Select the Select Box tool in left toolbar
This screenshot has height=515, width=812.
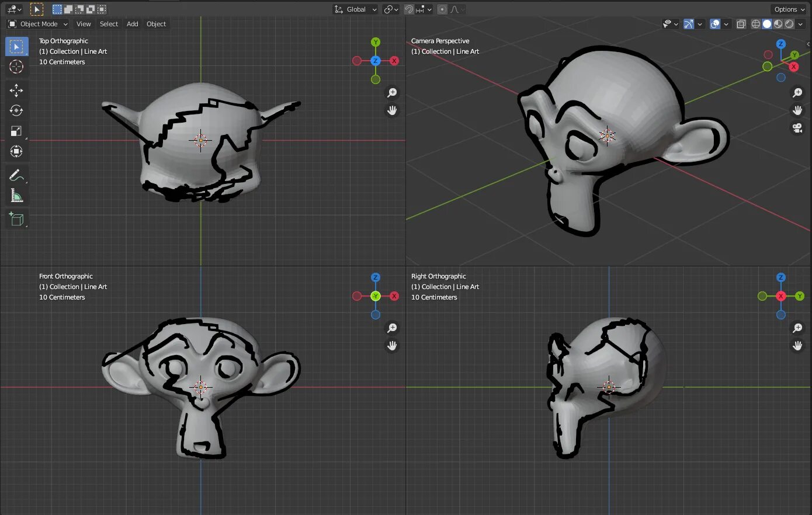pos(16,47)
